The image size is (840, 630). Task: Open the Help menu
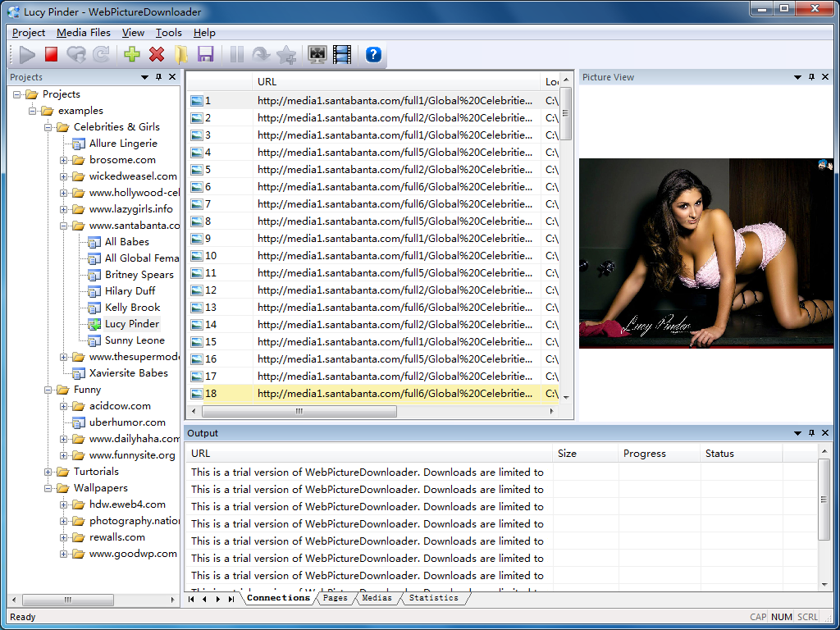coord(204,33)
